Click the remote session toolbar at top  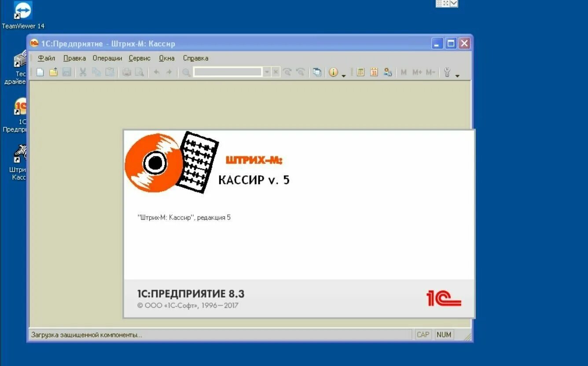pos(447,4)
